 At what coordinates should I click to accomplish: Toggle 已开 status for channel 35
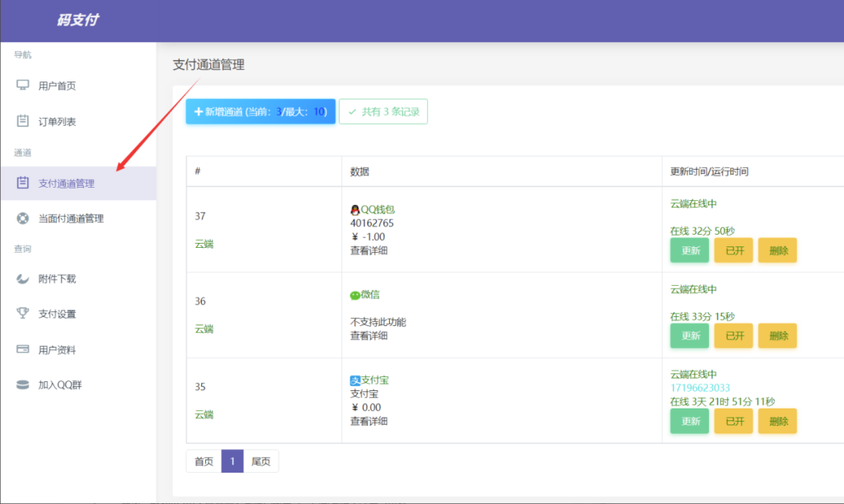click(734, 421)
